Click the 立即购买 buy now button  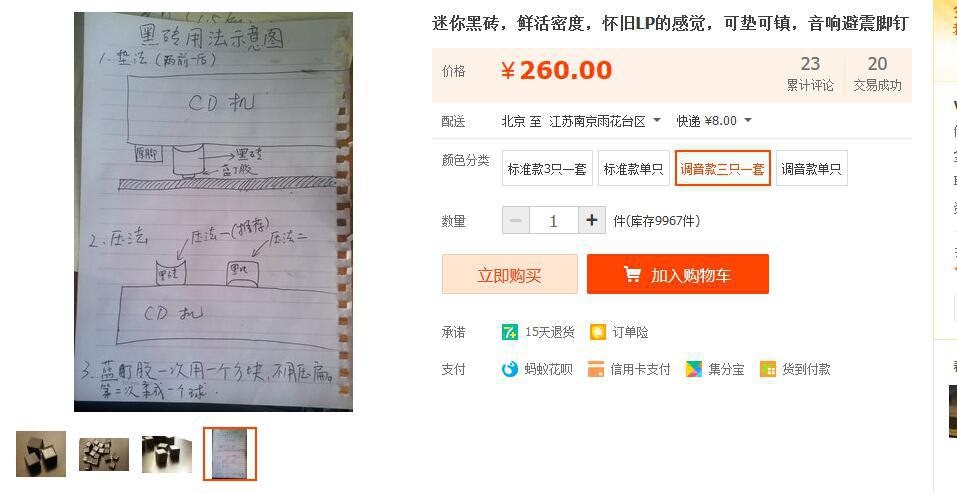[x=510, y=274]
